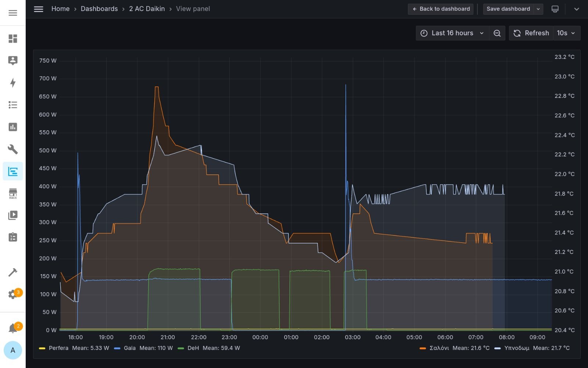The width and height of the screenshot is (588, 368).
Task: Open the wrench tools icon in sidebar
Action: pos(13,149)
